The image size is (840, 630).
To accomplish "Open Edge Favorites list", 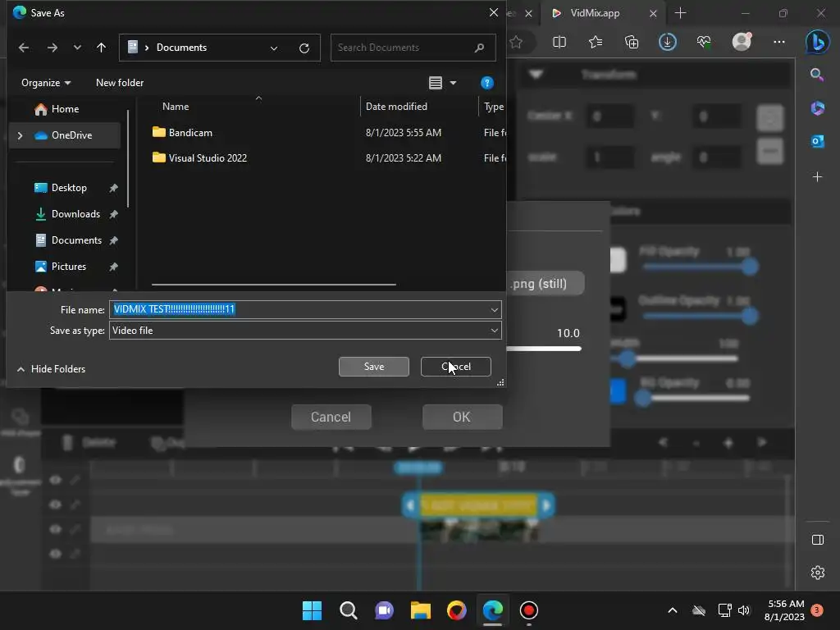I will pos(596,42).
